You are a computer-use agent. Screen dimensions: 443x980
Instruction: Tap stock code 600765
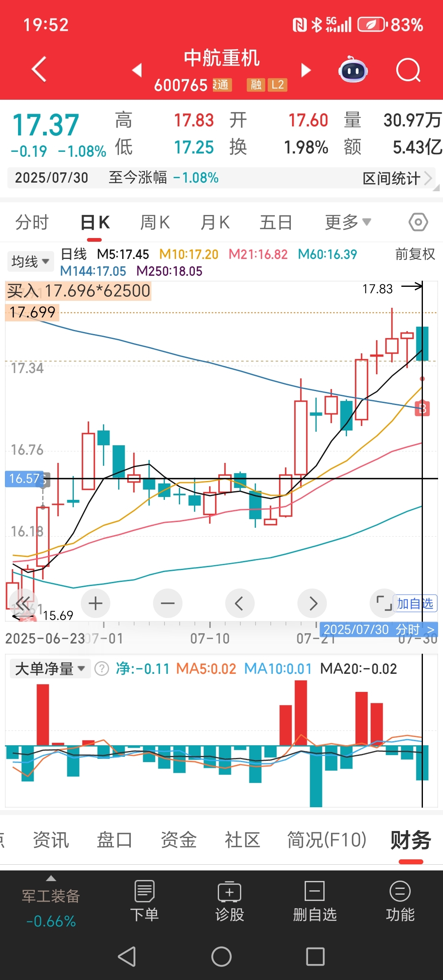tap(181, 85)
